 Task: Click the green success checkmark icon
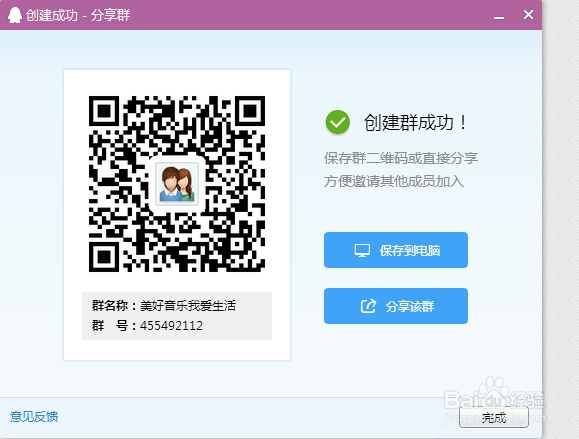pos(338,122)
